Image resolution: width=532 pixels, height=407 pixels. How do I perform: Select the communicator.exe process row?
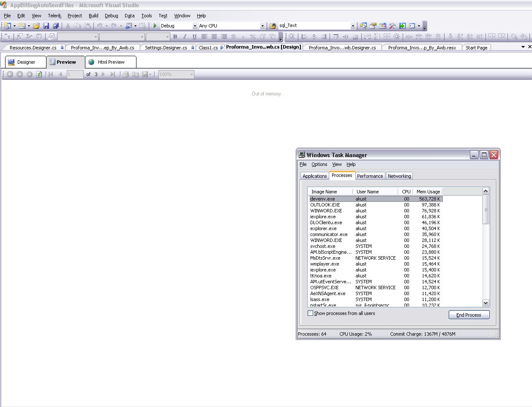click(375, 234)
